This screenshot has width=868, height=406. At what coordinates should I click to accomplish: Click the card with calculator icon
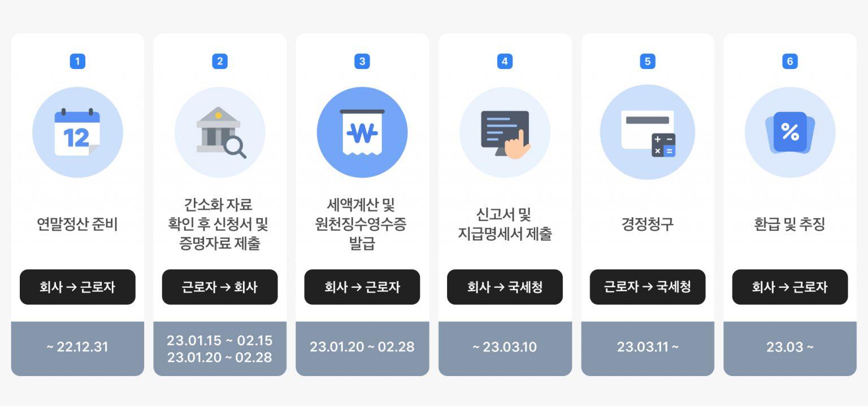(x=648, y=132)
